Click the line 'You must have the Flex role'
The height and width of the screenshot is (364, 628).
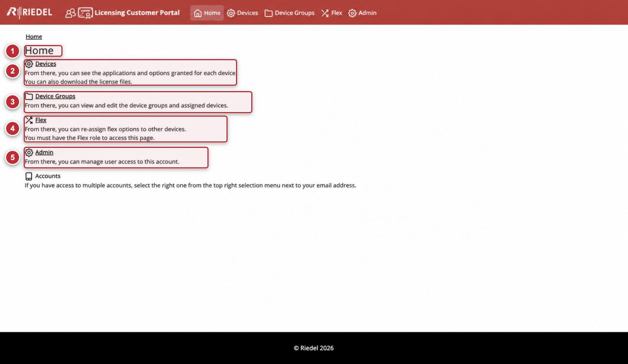pyautogui.click(x=90, y=138)
